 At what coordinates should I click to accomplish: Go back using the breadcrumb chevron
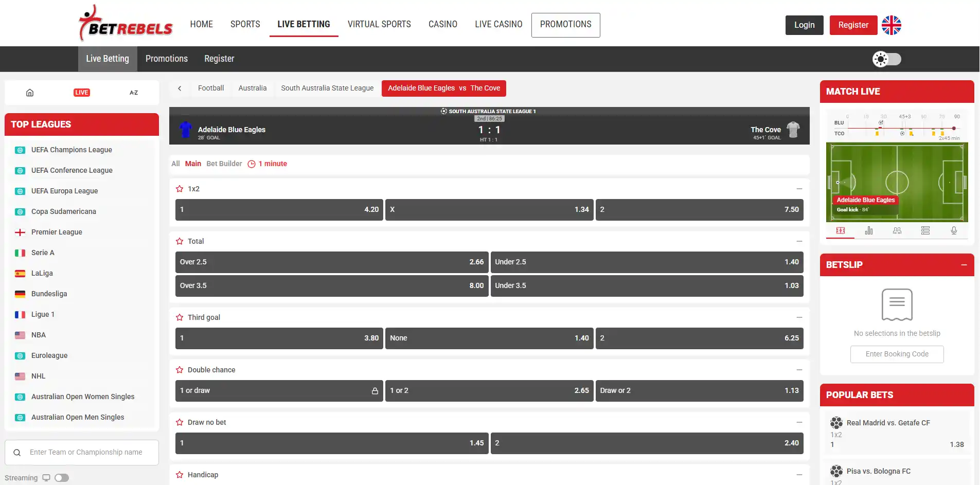180,88
